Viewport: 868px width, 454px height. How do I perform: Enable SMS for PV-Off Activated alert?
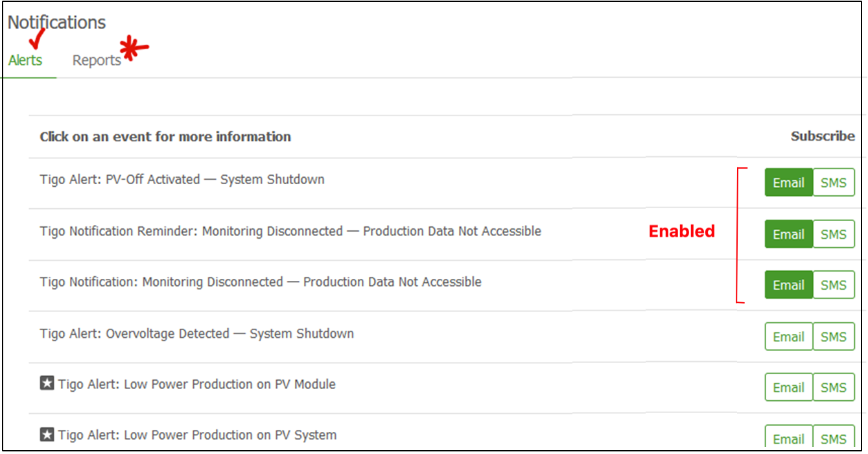point(834,183)
